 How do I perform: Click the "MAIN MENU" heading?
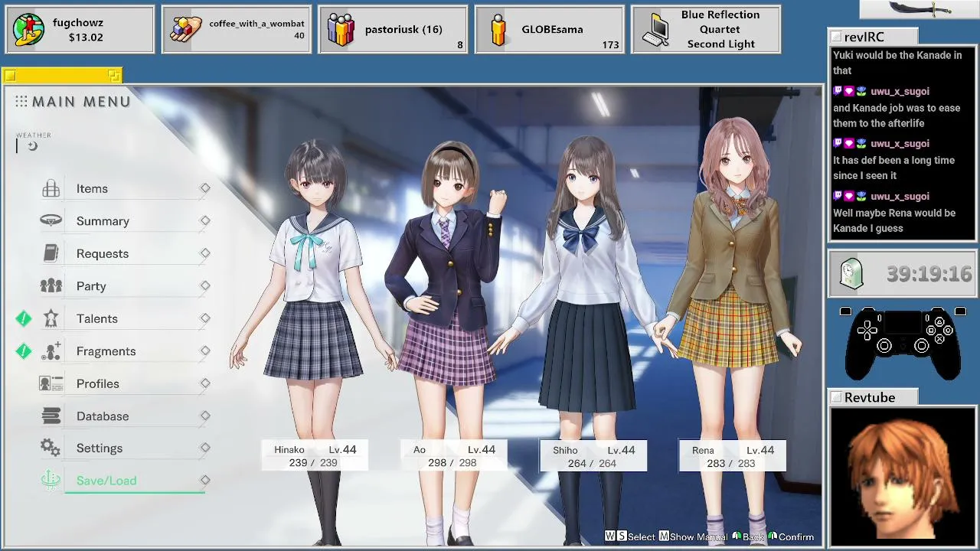[81, 101]
